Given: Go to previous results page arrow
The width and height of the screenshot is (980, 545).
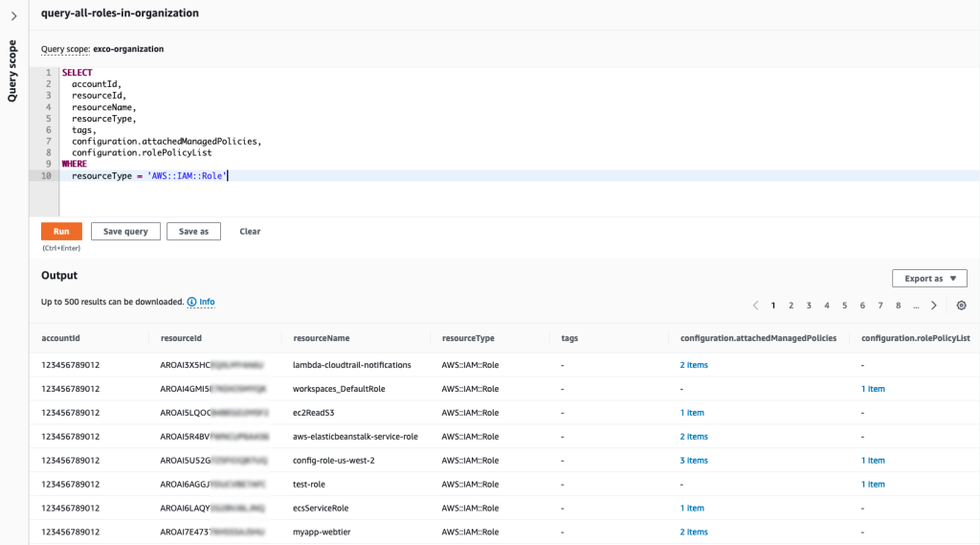Looking at the screenshot, I should (x=755, y=306).
